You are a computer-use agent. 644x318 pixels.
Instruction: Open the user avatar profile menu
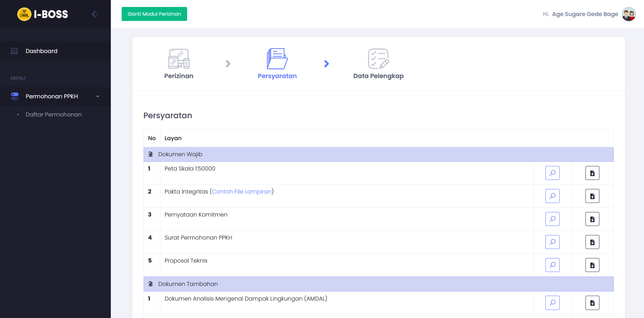[629, 14]
